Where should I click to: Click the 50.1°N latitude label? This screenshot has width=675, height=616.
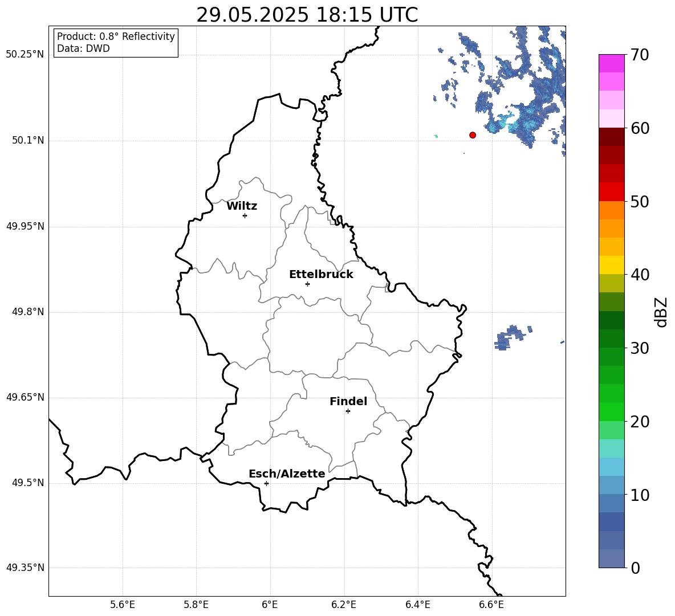pos(28,140)
